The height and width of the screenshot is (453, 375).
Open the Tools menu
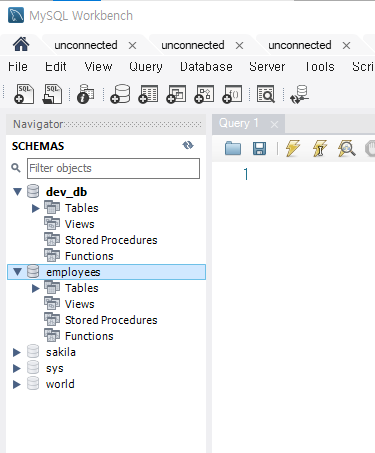[x=320, y=66]
